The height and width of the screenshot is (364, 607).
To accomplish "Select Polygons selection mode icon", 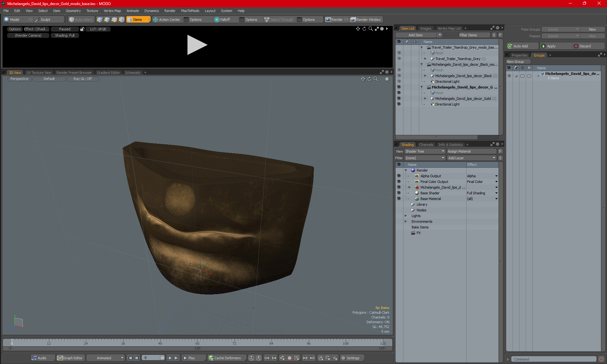I will [x=114, y=20].
